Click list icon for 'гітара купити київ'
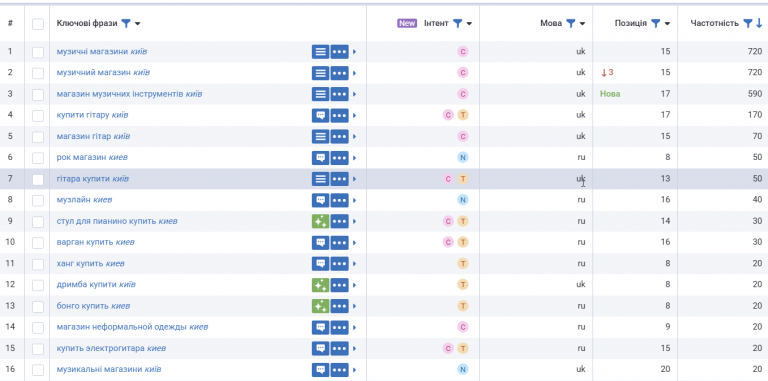This screenshot has height=381, width=768. pos(320,179)
